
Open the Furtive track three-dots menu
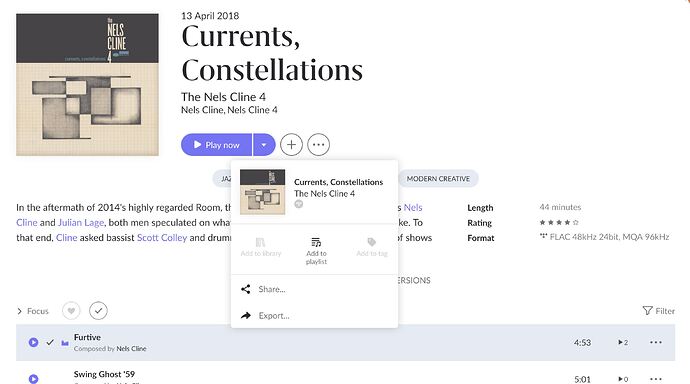[656, 342]
